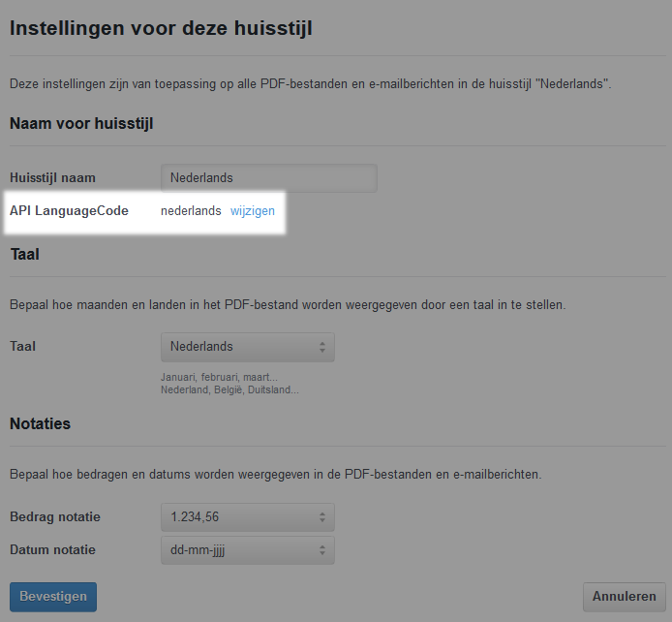Click the wijzigen link beside nederlands

point(253,211)
